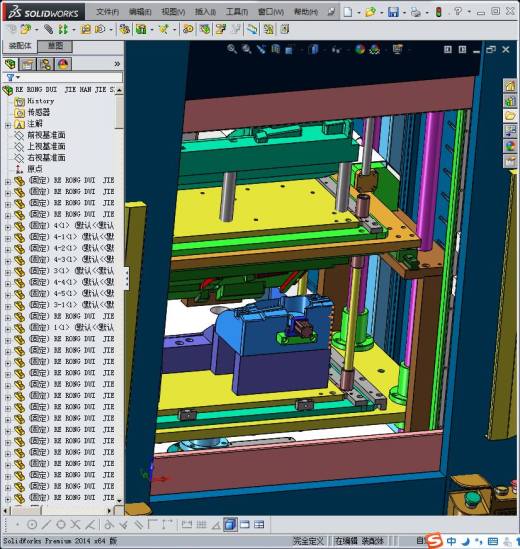Toggle Hide/Show Items in viewport

336,49
